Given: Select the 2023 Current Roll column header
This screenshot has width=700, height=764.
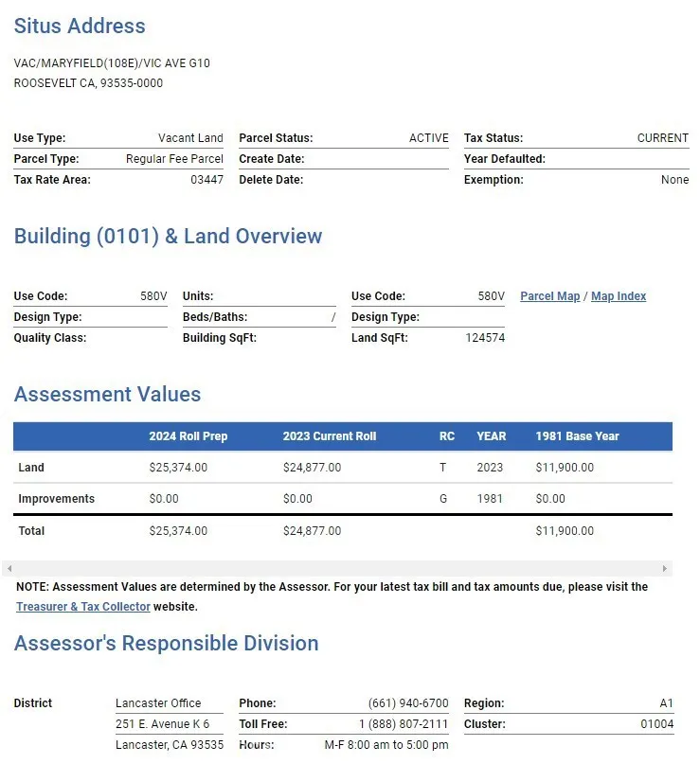Looking at the screenshot, I should pos(329,436).
